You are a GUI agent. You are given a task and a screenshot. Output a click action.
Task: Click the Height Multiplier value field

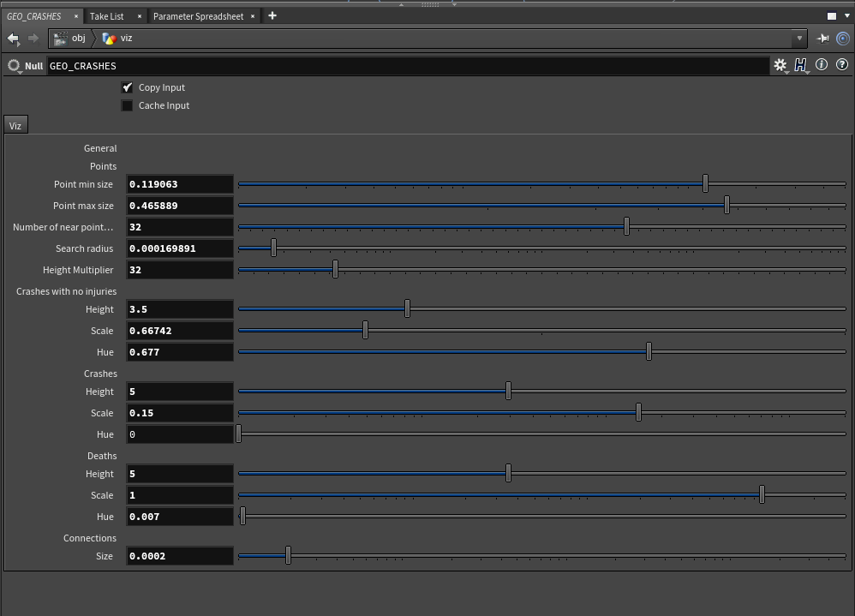coord(180,270)
